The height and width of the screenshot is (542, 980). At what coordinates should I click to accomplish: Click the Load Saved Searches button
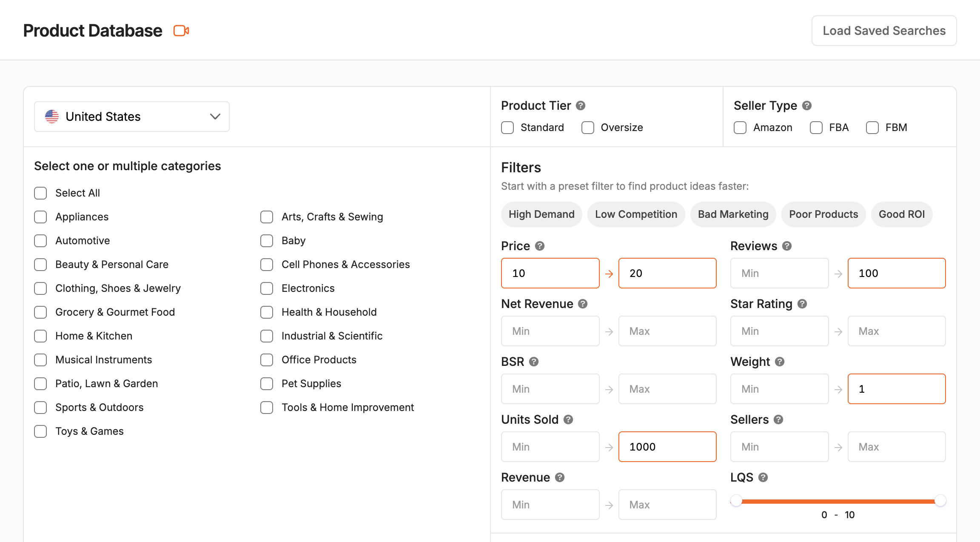pyautogui.click(x=884, y=31)
